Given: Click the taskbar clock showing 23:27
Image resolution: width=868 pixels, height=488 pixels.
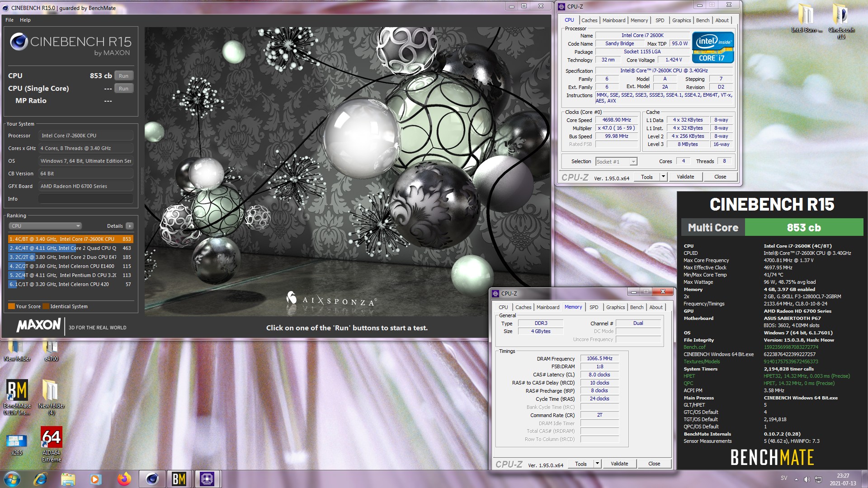Looking at the screenshot, I should click(x=843, y=479).
